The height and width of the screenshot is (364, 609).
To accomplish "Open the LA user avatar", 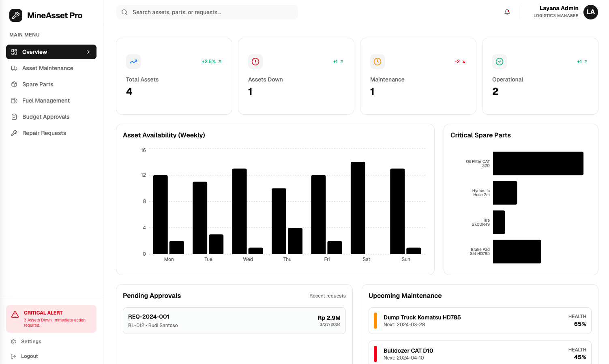I will (590, 12).
